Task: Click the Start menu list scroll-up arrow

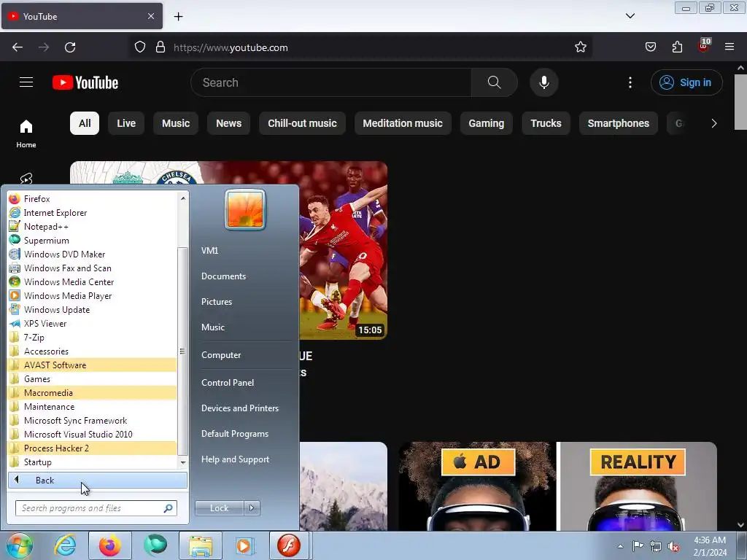Action: [183, 198]
